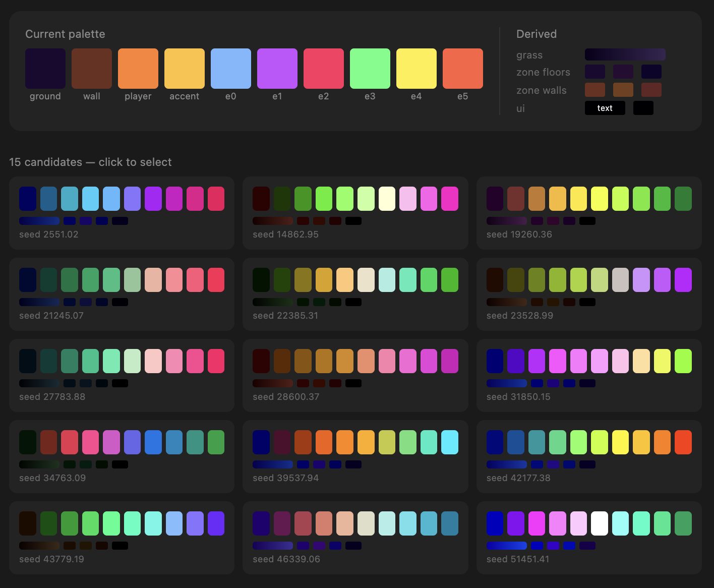Choose the seed 34763.09 palette card
Viewport: 714px width, 588px height.
(122, 456)
